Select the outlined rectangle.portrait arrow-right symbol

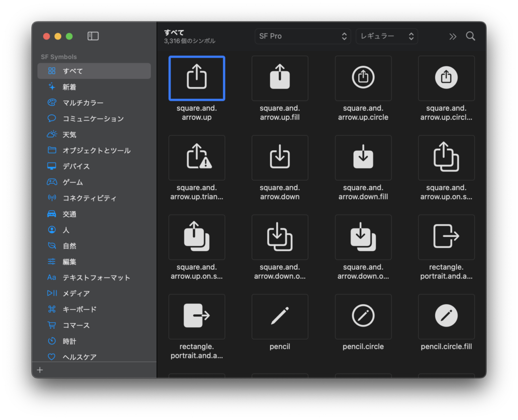pos(446,237)
